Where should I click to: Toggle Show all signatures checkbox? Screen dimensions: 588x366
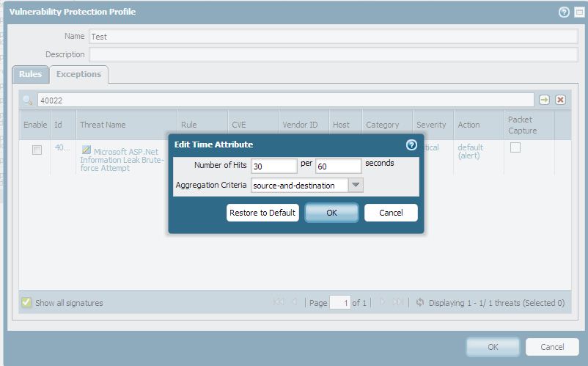[x=26, y=302]
